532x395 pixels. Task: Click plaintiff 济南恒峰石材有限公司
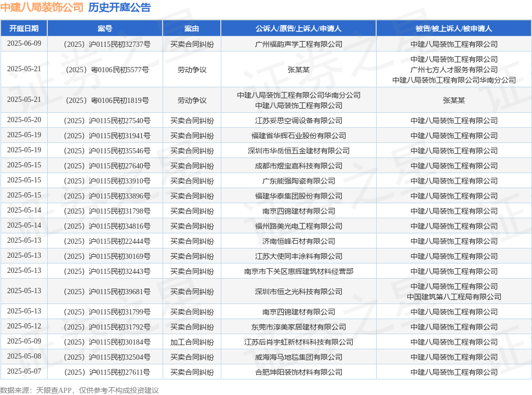pyautogui.click(x=299, y=241)
